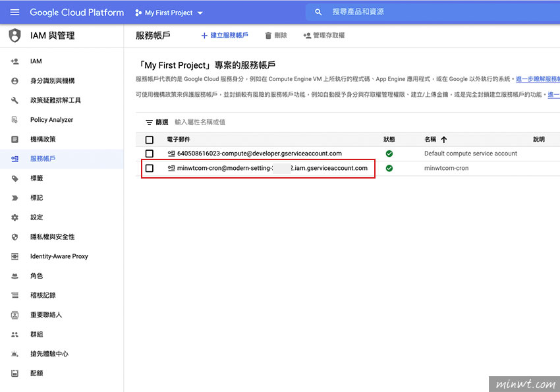Click the Policy Analyzer sidebar icon
The height and width of the screenshot is (392, 560).
(14, 120)
